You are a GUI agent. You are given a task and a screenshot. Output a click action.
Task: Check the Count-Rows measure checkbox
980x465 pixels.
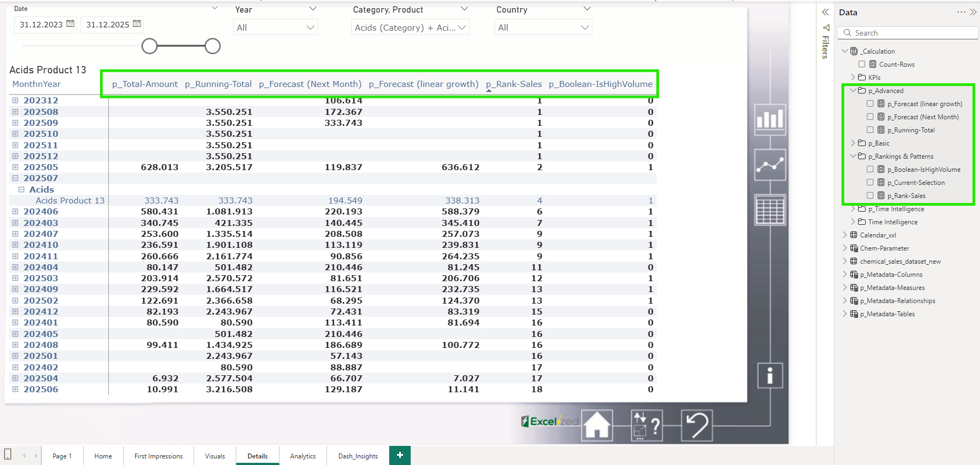(862, 64)
